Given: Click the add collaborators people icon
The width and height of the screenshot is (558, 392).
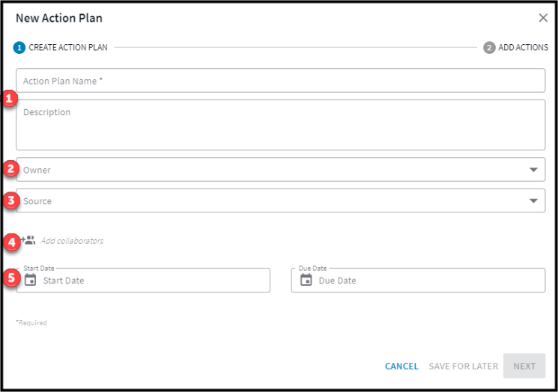Looking at the screenshot, I should [28, 241].
